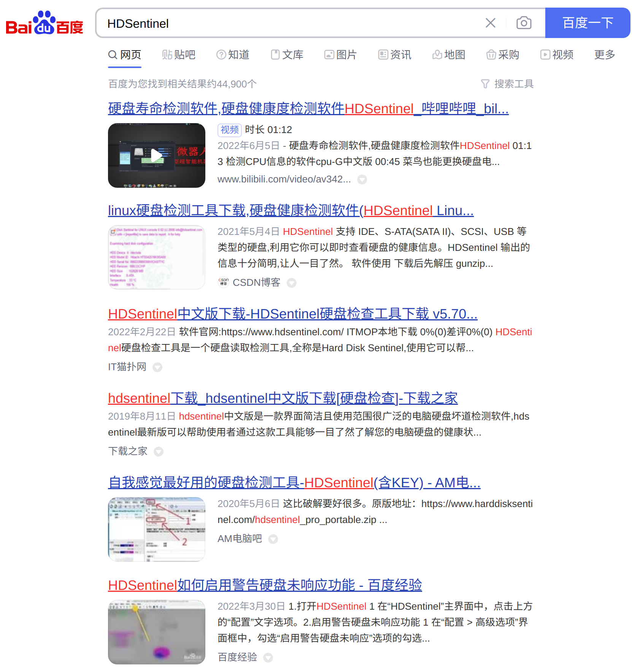This screenshot has height=672, width=632.
Task: Open the AM电脑吧 result thumbnail
Action: [x=157, y=529]
